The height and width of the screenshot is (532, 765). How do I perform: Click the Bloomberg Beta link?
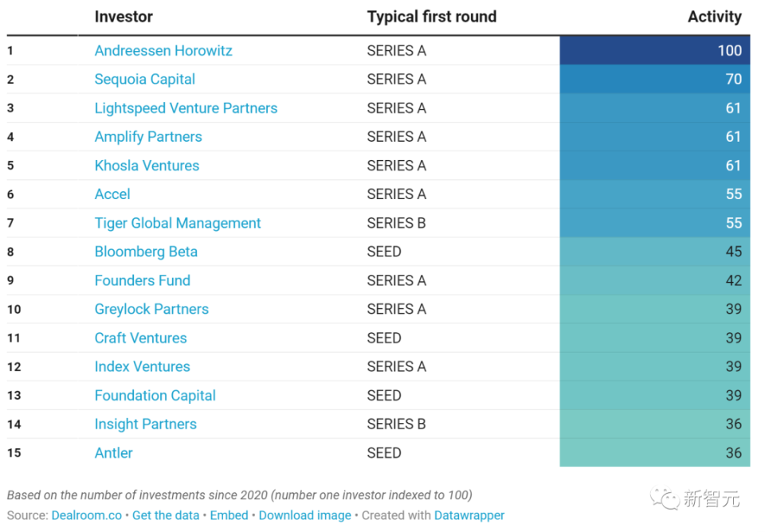point(146,252)
